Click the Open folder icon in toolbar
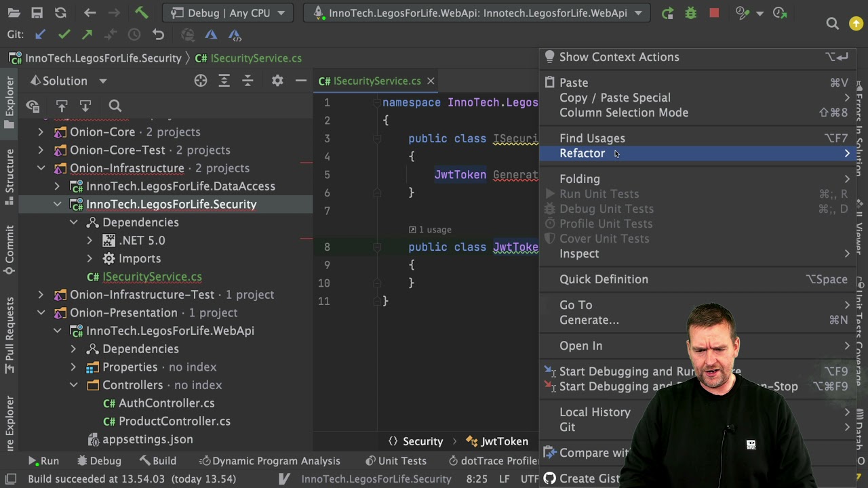 tap(14, 13)
